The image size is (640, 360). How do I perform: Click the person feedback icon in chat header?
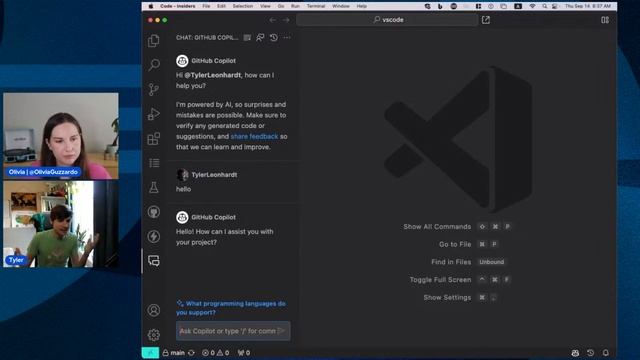pyautogui.click(x=260, y=38)
